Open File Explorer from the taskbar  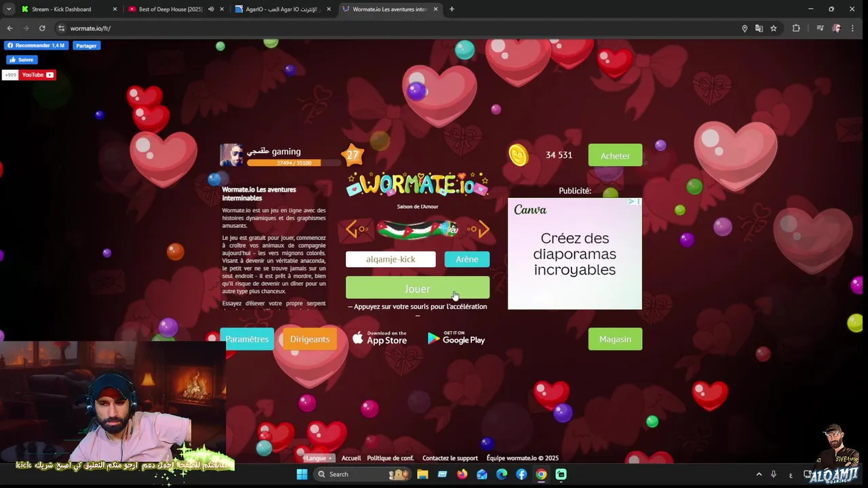click(422, 474)
